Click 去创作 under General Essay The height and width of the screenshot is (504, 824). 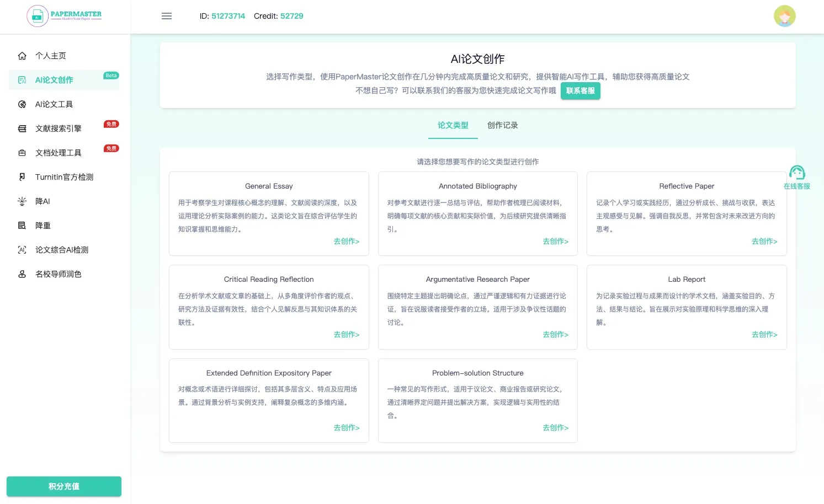(x=346, y=242)
